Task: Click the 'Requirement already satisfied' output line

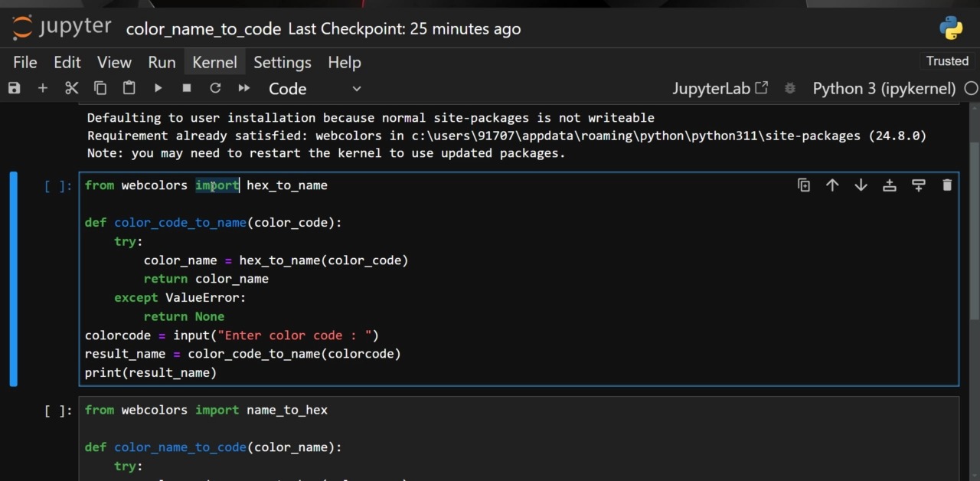Action: tap(507, 136)
